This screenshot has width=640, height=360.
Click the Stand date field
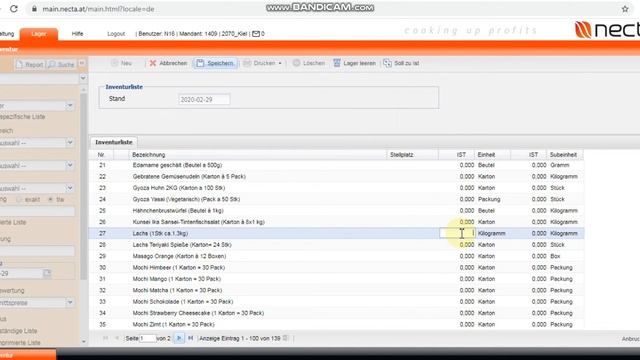(x=204, y=100)
